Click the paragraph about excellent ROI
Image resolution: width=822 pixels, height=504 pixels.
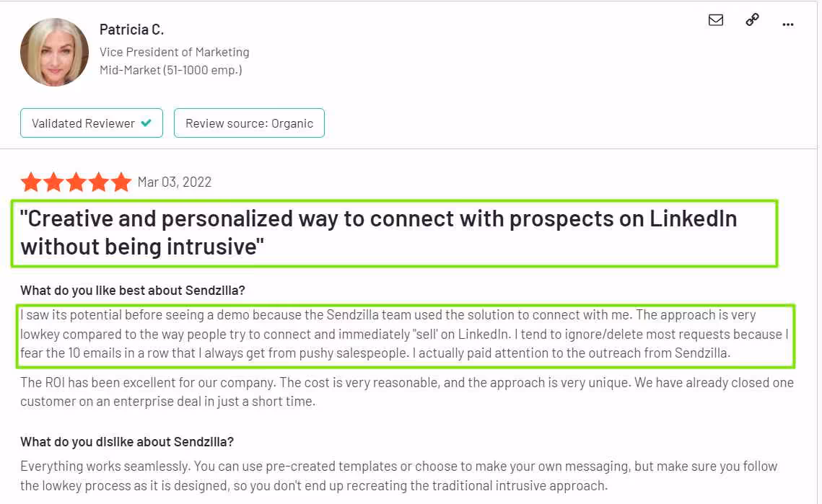click(404, 392)
